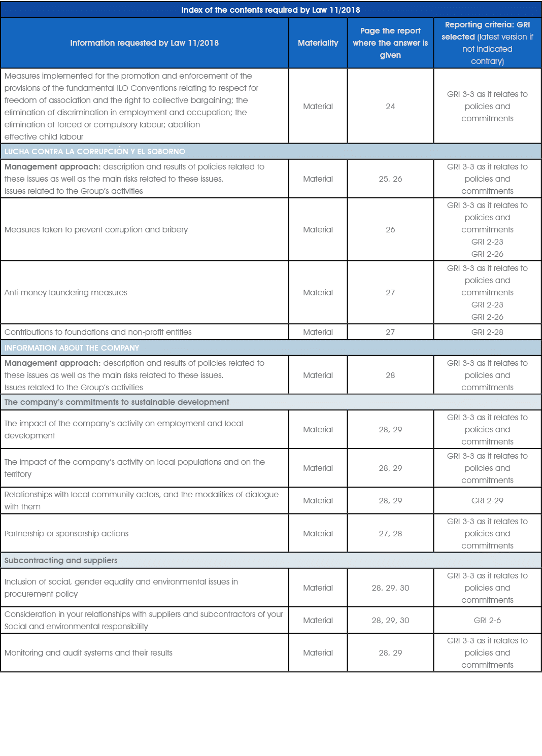Select 'Monitoring and audit systems and their results' cell
Viewport: 542px width, 756px height.
tap(88, 652)
